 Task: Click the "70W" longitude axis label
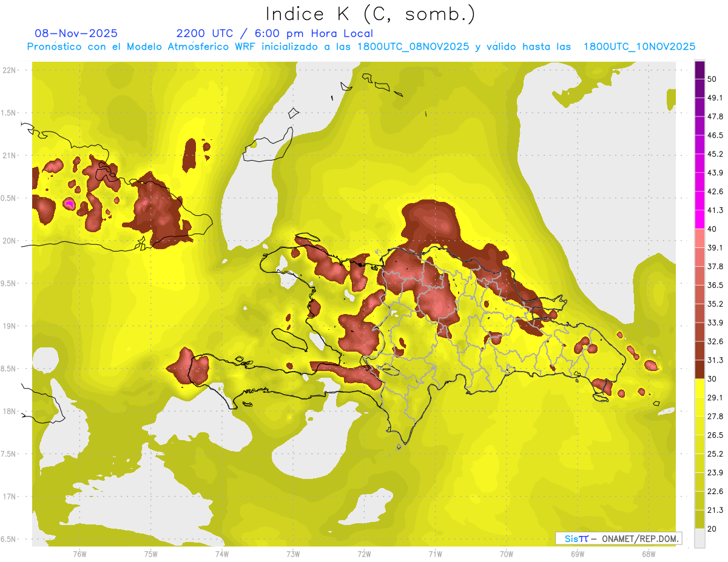[x=507, y=554]
